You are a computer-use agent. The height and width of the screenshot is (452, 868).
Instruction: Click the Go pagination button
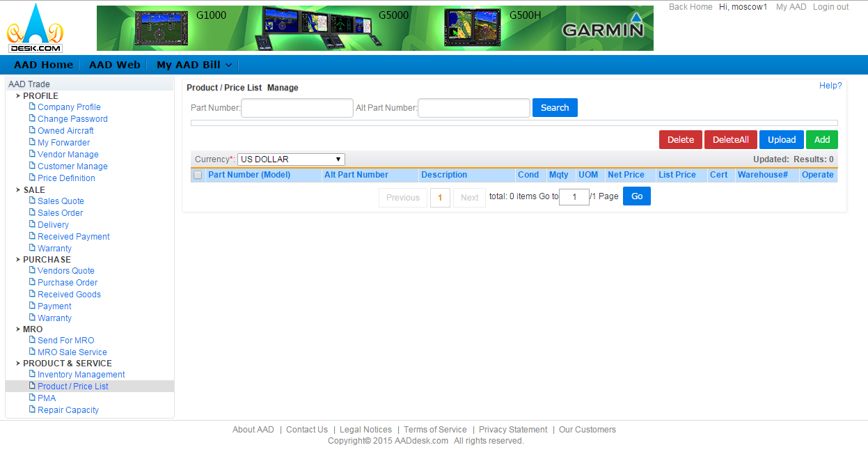point(637,196)
